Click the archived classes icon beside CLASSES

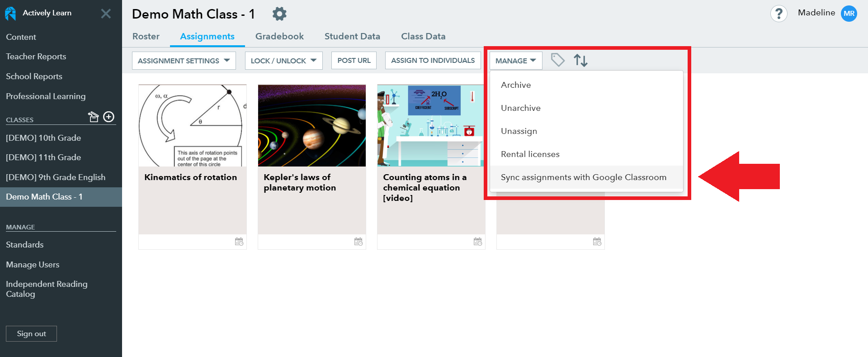[94, 117]
